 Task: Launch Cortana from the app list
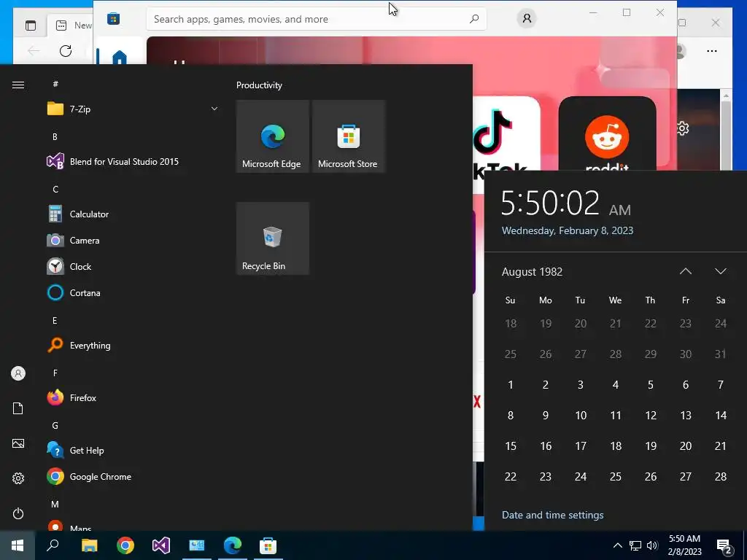click(133, 293)
